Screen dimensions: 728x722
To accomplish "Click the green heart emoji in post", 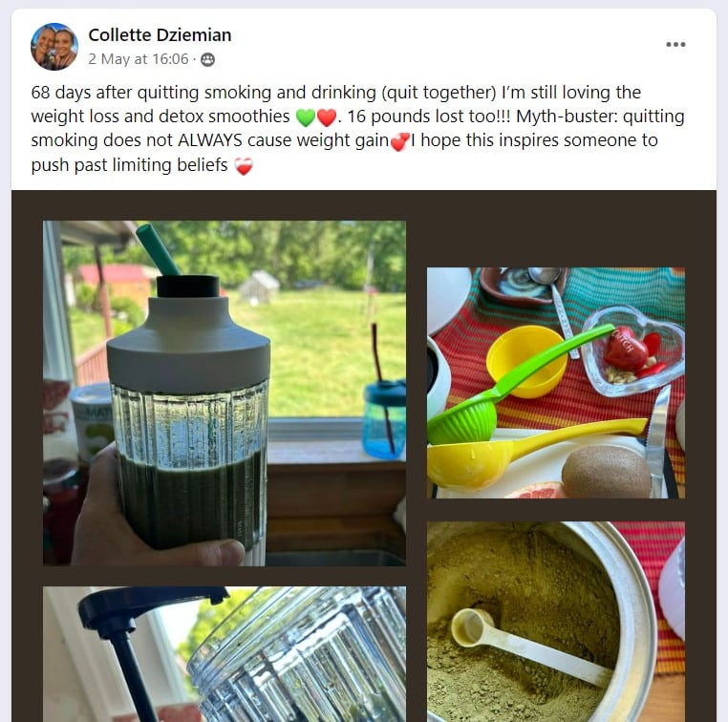I will pos(305,117).
